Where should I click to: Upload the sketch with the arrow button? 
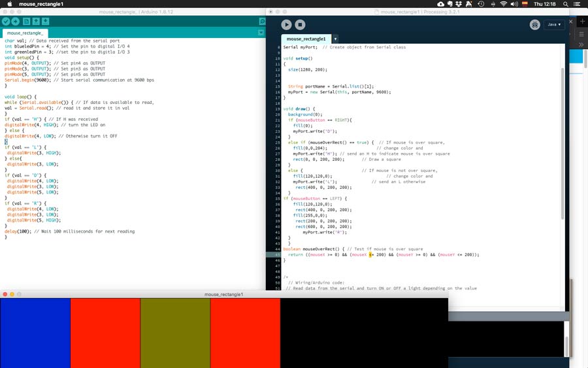click(x=16, y=22)
